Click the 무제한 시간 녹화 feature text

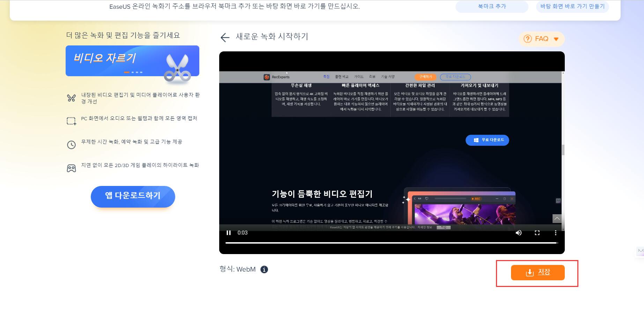(x=132, y=142)
